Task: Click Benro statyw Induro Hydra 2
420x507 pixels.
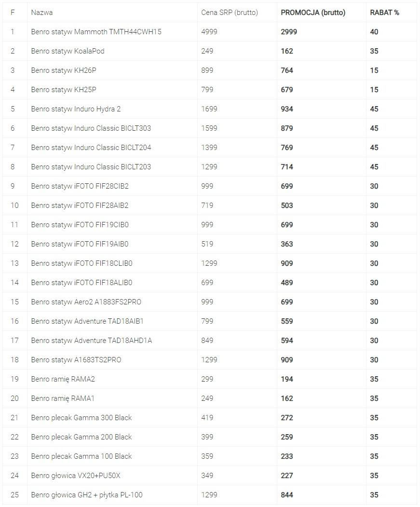Action: (x=76, y=109)
